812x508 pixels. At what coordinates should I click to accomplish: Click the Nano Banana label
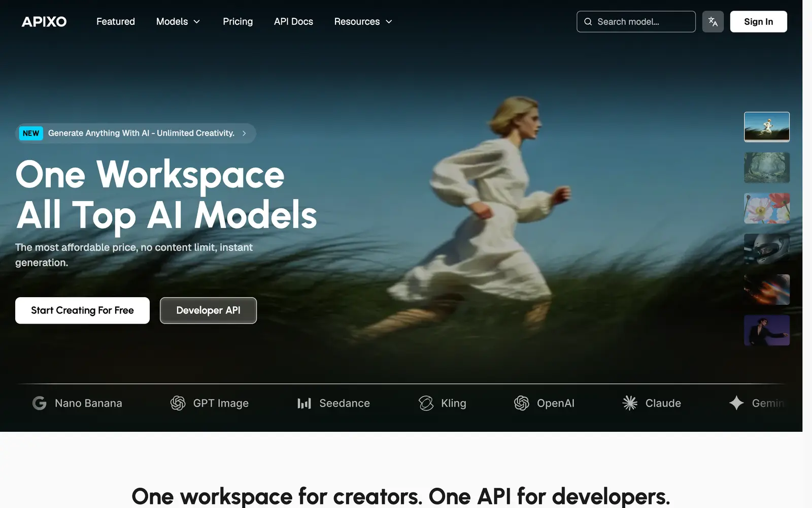88,403
